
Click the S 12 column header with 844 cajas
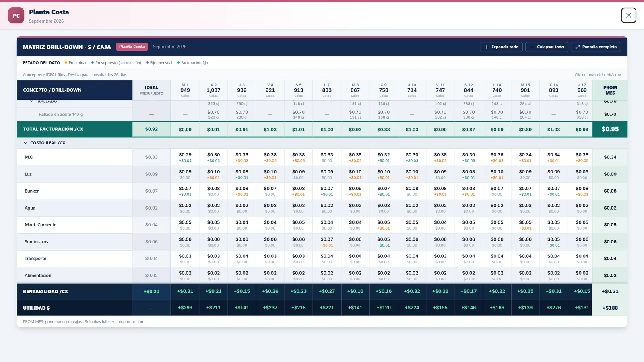[x=469, y=90]
